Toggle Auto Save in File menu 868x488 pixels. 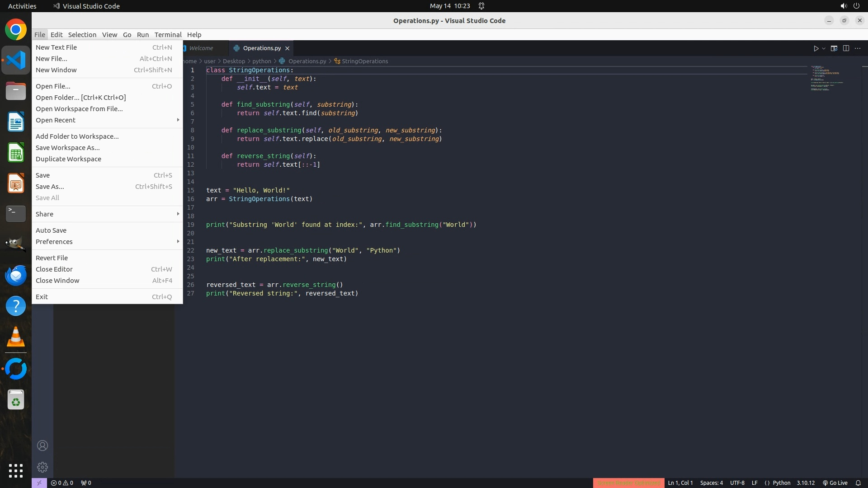pos(51,230)
